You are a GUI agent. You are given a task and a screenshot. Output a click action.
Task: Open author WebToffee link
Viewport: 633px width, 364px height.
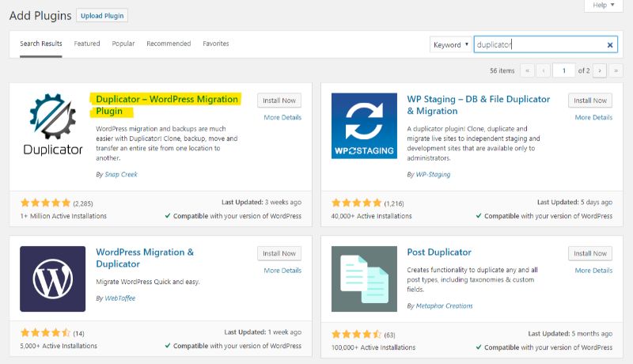click(120, 298)
